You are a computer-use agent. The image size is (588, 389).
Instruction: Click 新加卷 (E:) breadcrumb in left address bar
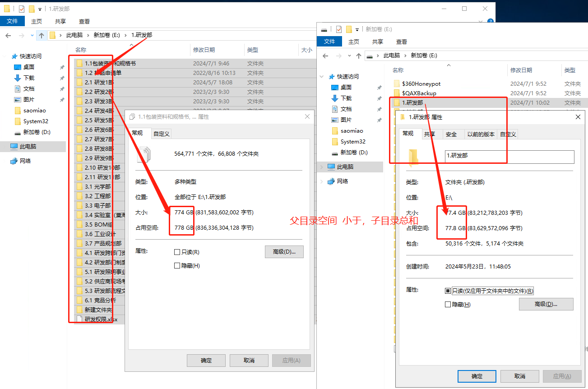click(106, 35)
